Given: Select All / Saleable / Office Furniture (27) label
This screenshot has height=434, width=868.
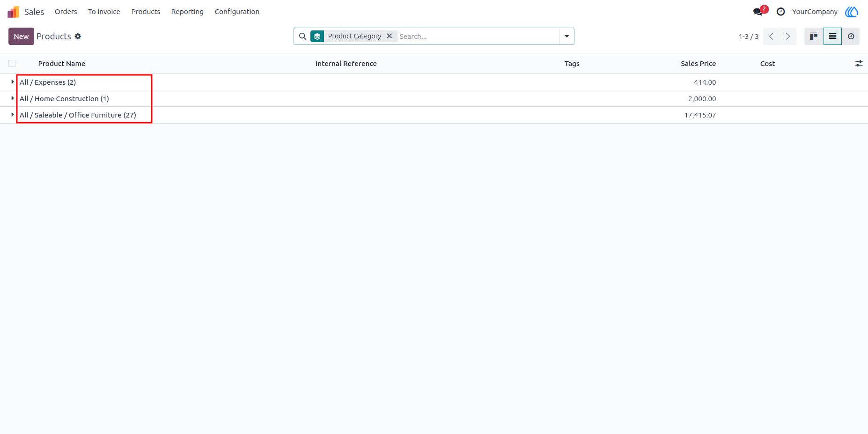Looking at the screenshot, I should point(78,115).
